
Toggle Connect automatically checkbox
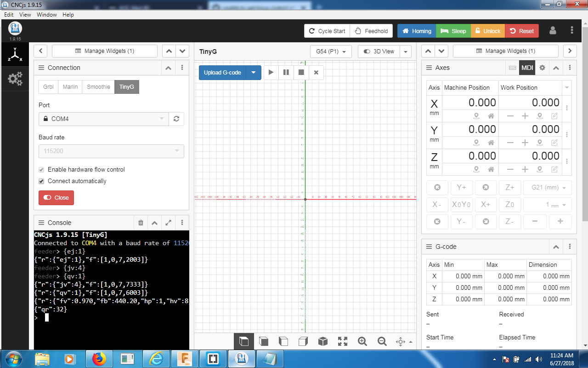[42, 181]
